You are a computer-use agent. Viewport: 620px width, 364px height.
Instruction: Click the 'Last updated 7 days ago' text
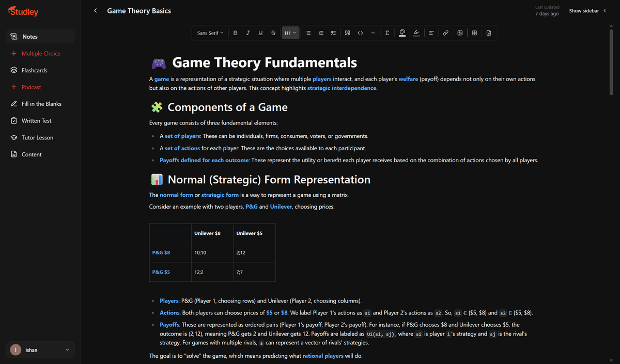pos(547,11)
